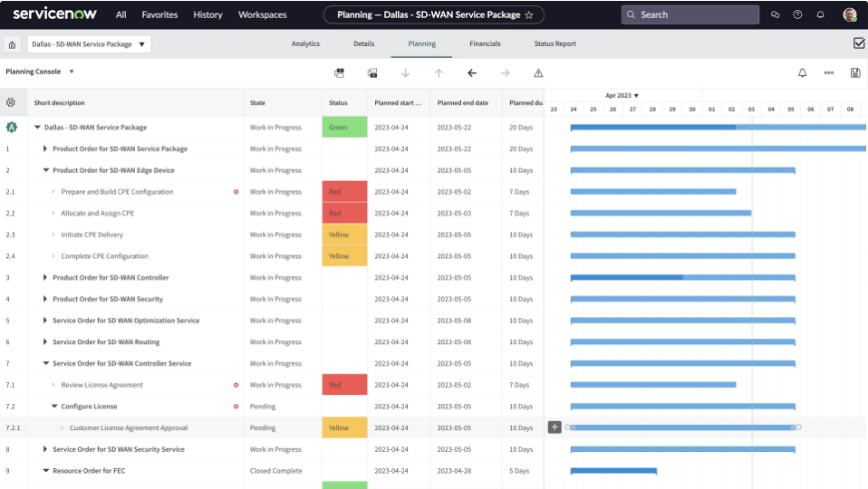This screenshot has height=489, width=868.
Task: Switch to the Financials tab
Action: pyautogui.click(x=485, y=43)
